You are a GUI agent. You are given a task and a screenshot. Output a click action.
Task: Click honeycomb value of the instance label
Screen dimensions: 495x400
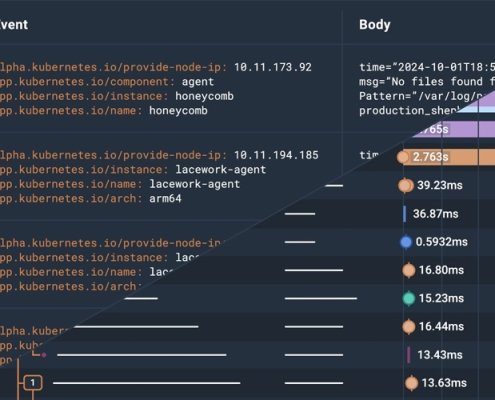(204, 96)
